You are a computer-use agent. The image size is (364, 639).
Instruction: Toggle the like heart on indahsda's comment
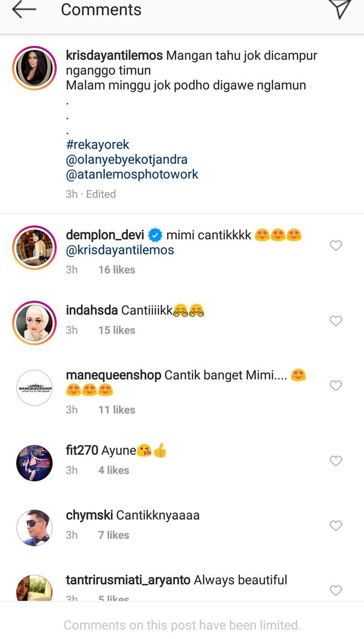[336, 320]
